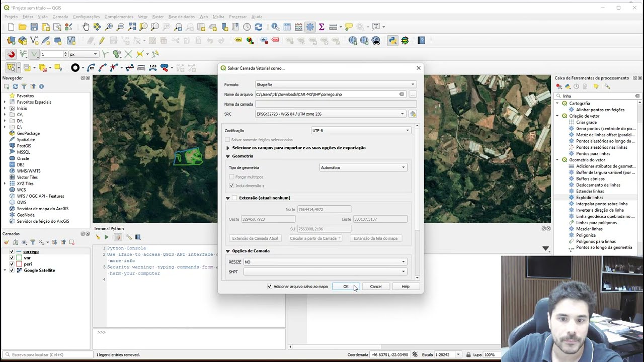
Task: Click the CRS selector icon beside SRC
Action: tap(413, 114)
